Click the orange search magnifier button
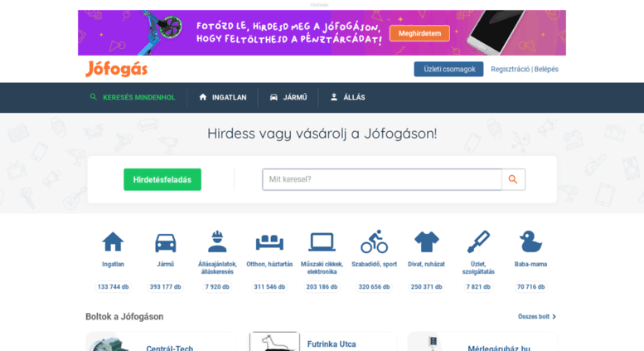Viewport: 644px width, 351px height. 513,179
